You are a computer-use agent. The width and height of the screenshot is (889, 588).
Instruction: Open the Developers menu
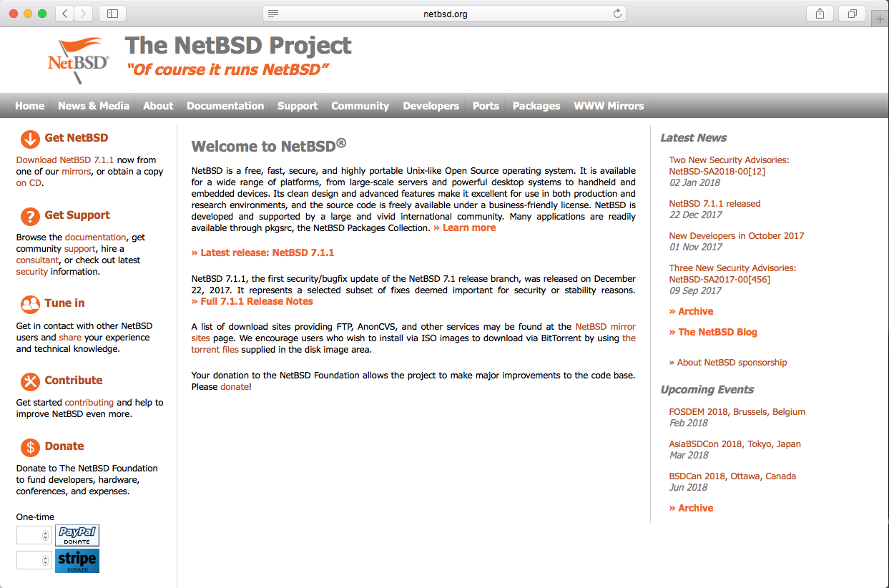point(431,106)
